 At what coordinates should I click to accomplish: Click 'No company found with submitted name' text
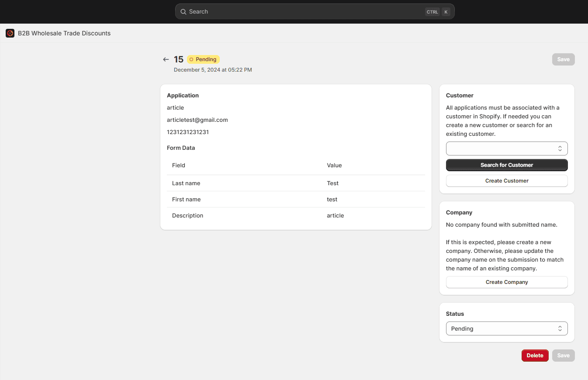coord(502,225)
